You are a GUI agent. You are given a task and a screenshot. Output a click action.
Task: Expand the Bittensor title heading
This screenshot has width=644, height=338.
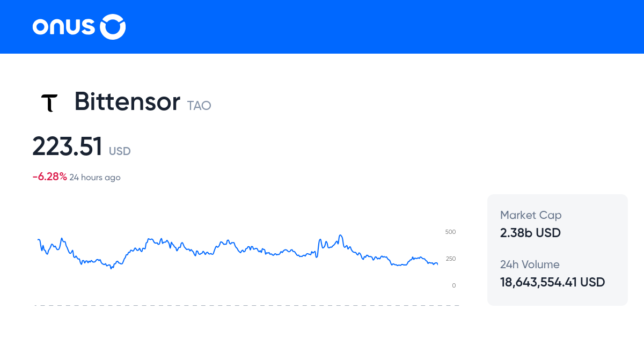127,102
